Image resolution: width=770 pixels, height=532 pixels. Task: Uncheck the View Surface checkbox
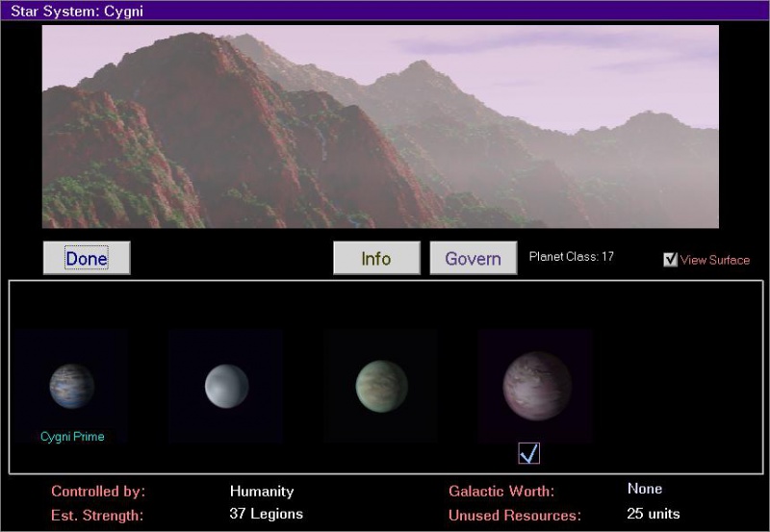click(671, 260)
